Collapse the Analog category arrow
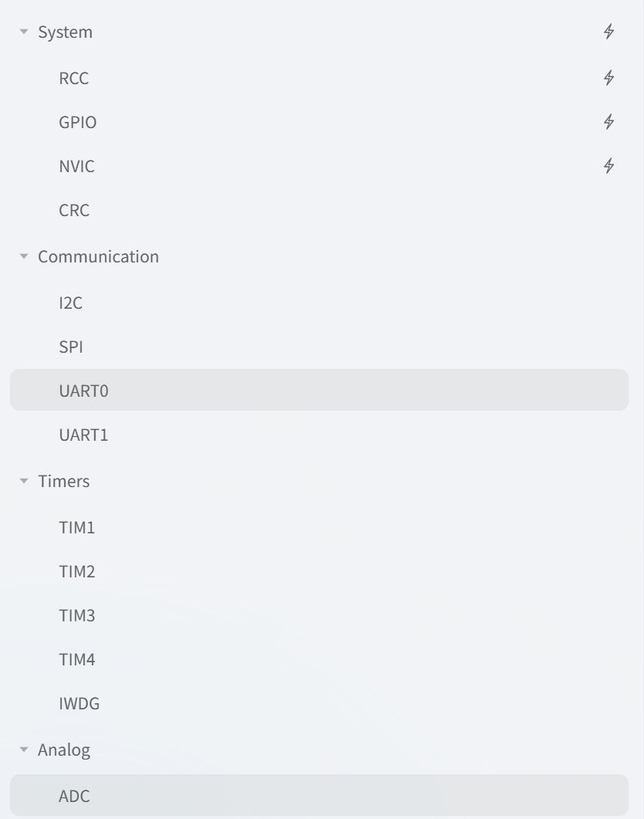Screen dimensions: 644x819 [x=24, y=750]
